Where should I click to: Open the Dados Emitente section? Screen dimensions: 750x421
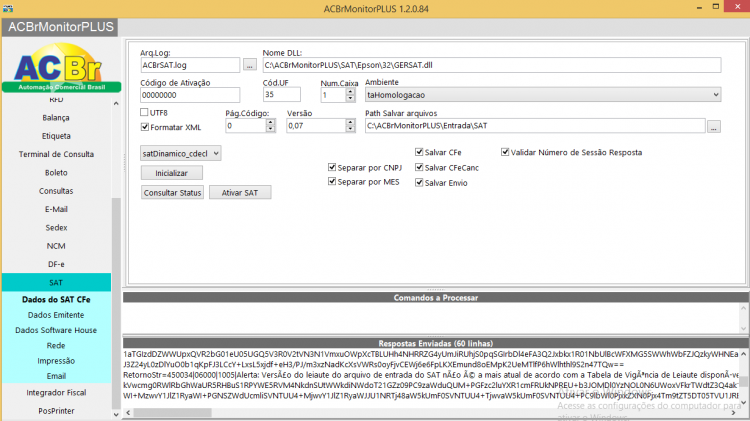(x=56, y=315)
